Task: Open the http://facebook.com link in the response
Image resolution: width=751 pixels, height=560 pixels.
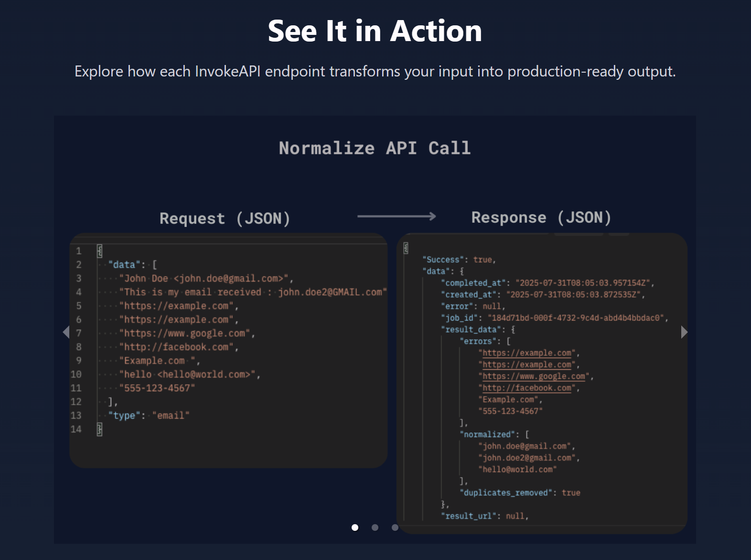Action: tap(526, 388)
